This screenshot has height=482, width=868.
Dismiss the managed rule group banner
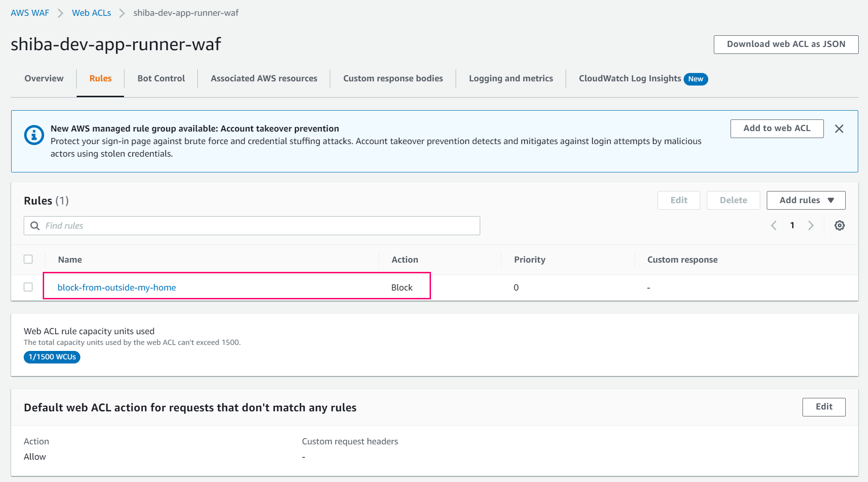839,129
